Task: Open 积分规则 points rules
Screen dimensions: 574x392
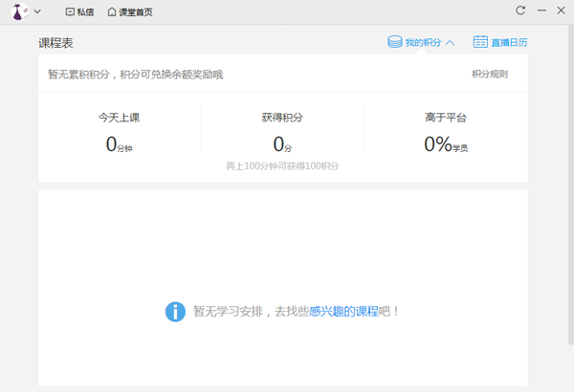Action: point(490,74)
